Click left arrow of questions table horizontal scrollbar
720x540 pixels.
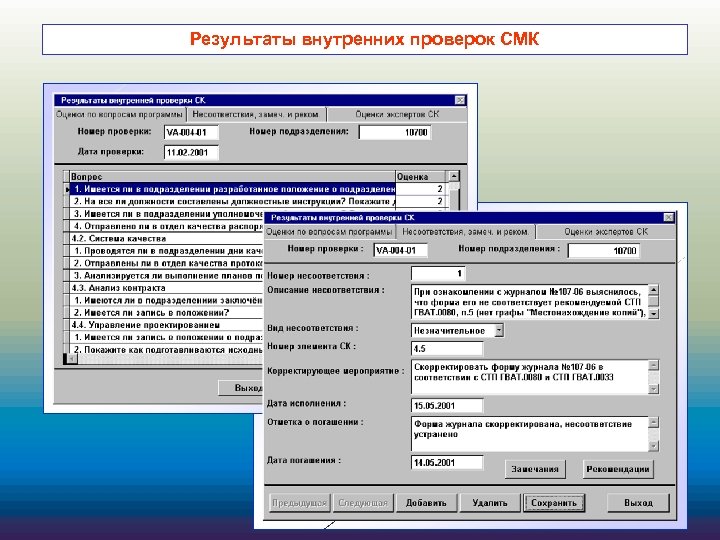click(x=71, y=360)
